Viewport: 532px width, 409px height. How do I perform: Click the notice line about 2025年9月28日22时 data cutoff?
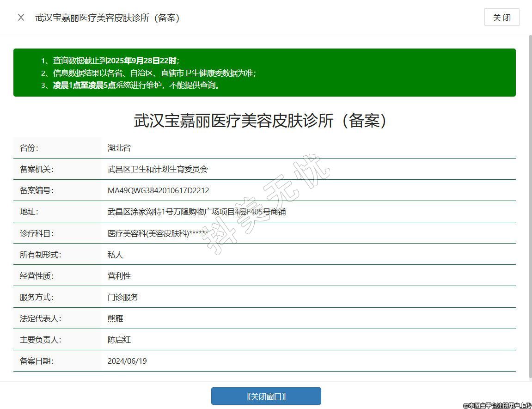pyautogui.click(x=116, y=61)
